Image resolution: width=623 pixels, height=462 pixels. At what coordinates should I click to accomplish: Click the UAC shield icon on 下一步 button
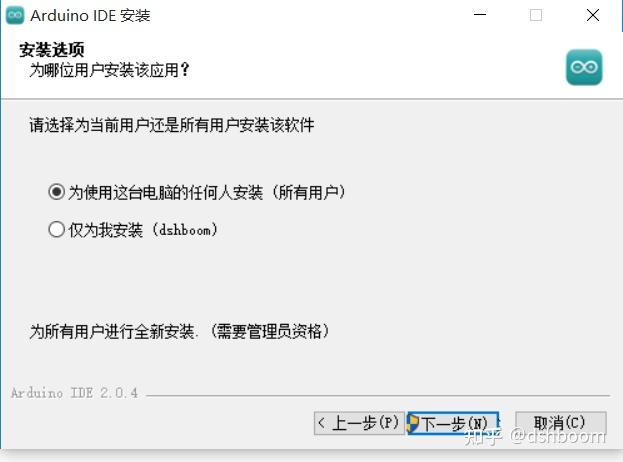pos(414,423)
